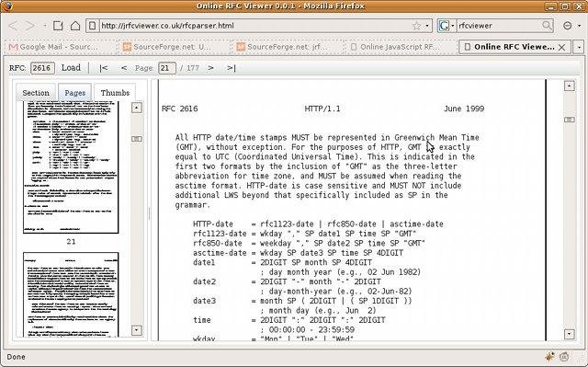Viewport: 588px width, 367px height.
Task: Click the splitter grip between sidebar and document
Action: tap(149, 213)
